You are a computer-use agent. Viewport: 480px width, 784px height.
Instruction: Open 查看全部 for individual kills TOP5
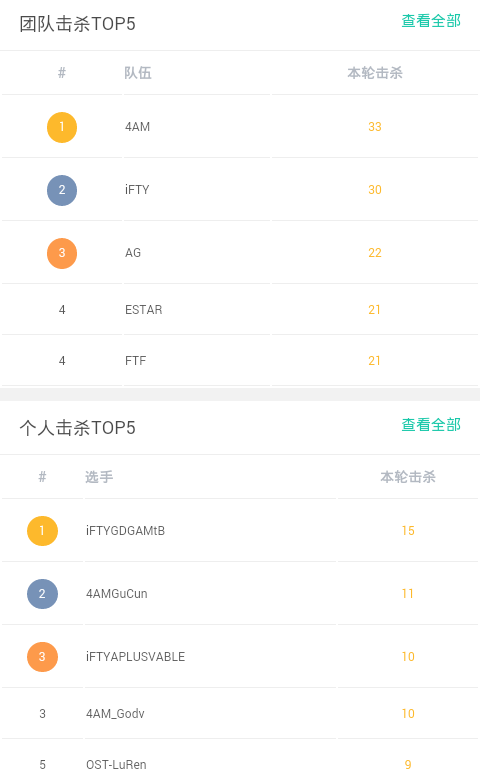point(431,425)
